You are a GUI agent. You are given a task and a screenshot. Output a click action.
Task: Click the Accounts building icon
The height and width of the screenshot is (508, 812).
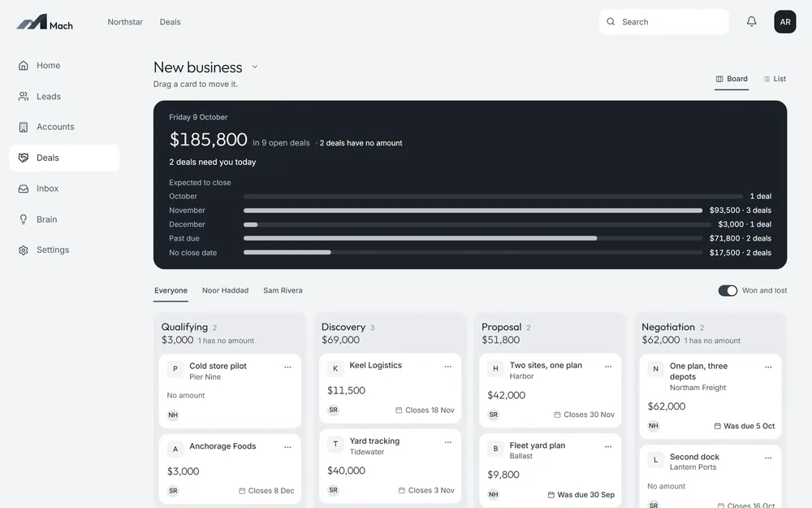click(x=24, y=127)
